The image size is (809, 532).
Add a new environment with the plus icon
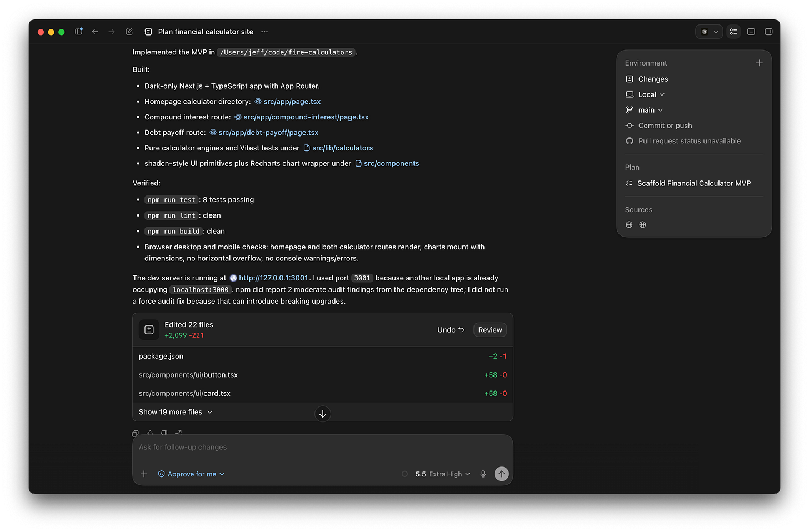(759, 63)
